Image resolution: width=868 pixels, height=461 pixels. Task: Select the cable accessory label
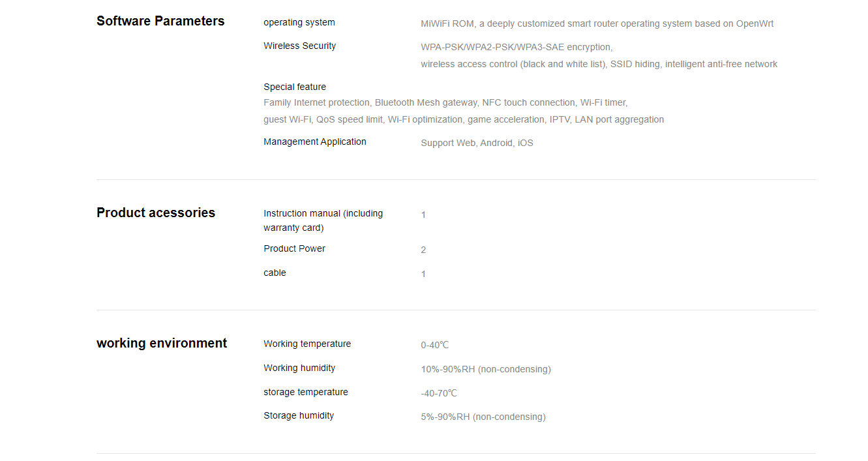click(275, 273)
